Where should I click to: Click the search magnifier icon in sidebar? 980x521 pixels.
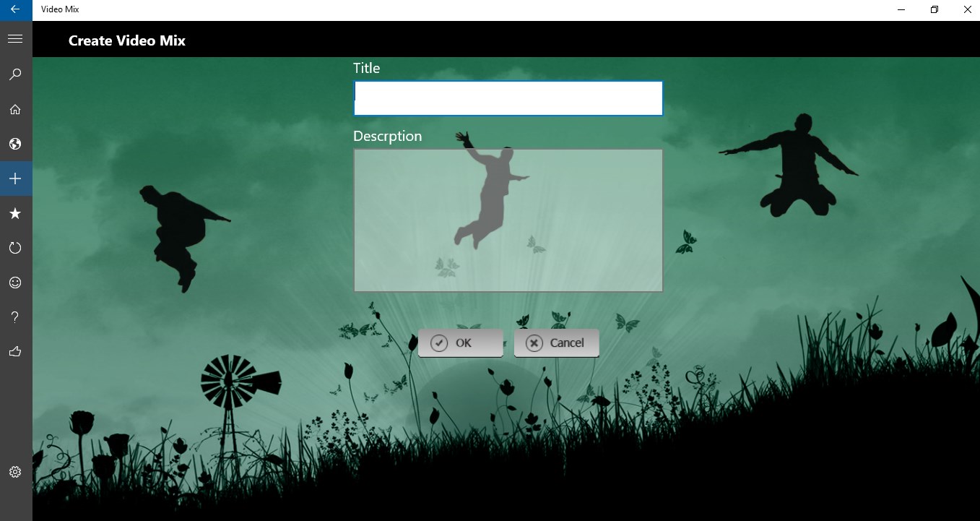click(15, 74)
